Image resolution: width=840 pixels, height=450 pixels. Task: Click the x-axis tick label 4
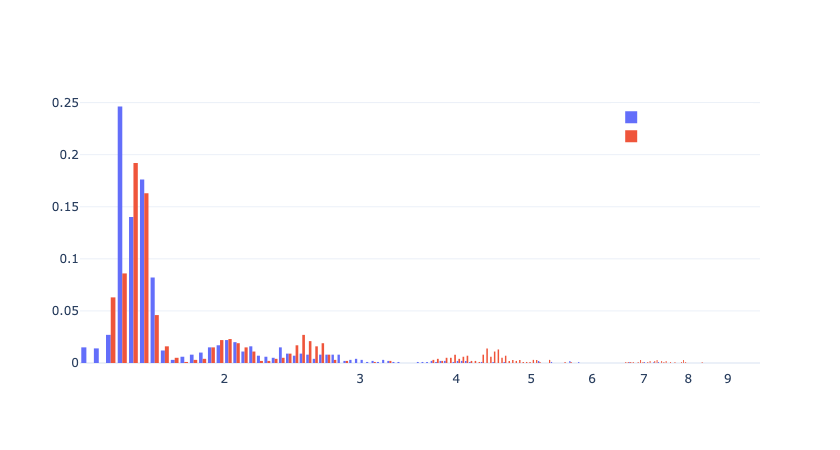tap(456, 379)
